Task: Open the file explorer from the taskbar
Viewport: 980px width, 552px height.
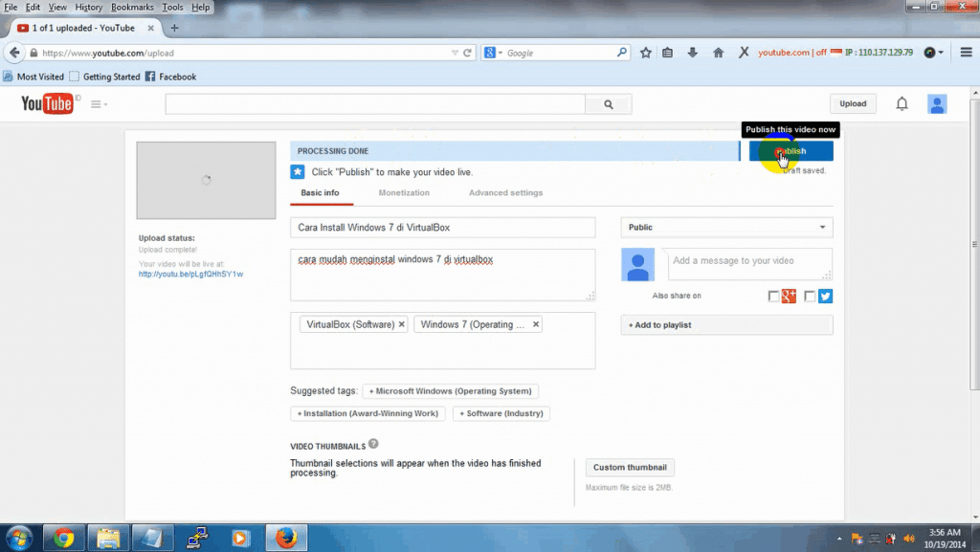Action: coord(108,538)
